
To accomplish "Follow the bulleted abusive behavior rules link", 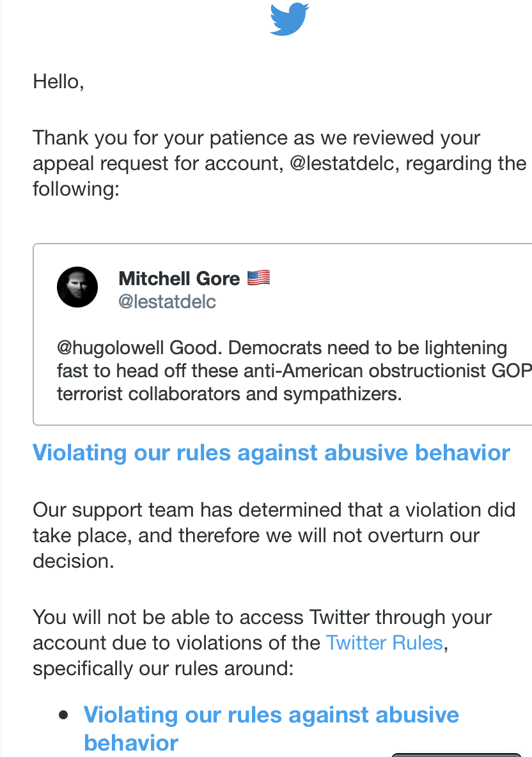I will click(271, 728).
